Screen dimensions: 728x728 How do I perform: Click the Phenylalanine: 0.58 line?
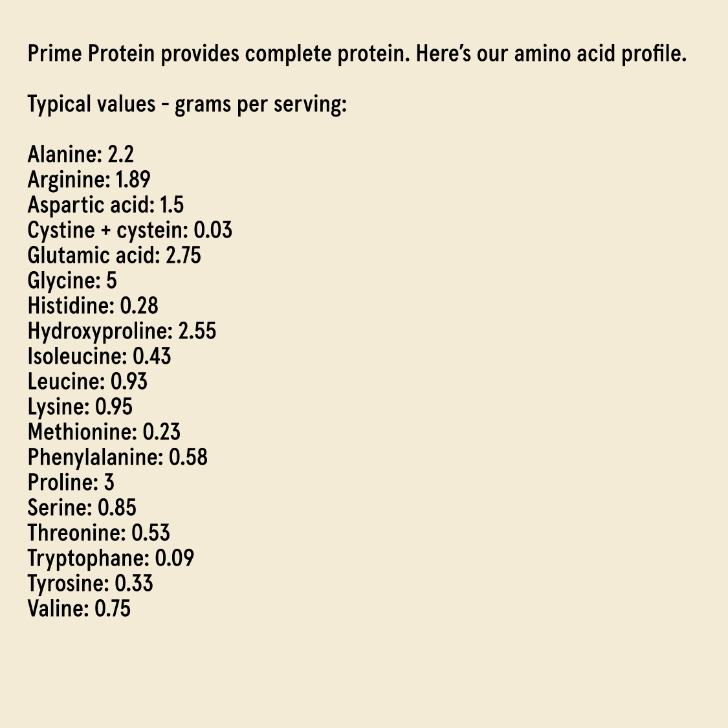[117, 458]
